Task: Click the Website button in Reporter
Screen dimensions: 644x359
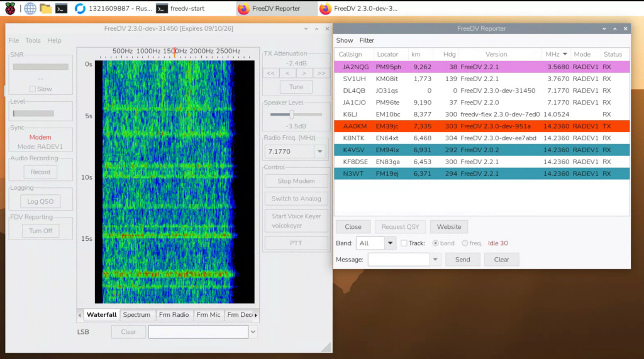Action: click(448, 227)
